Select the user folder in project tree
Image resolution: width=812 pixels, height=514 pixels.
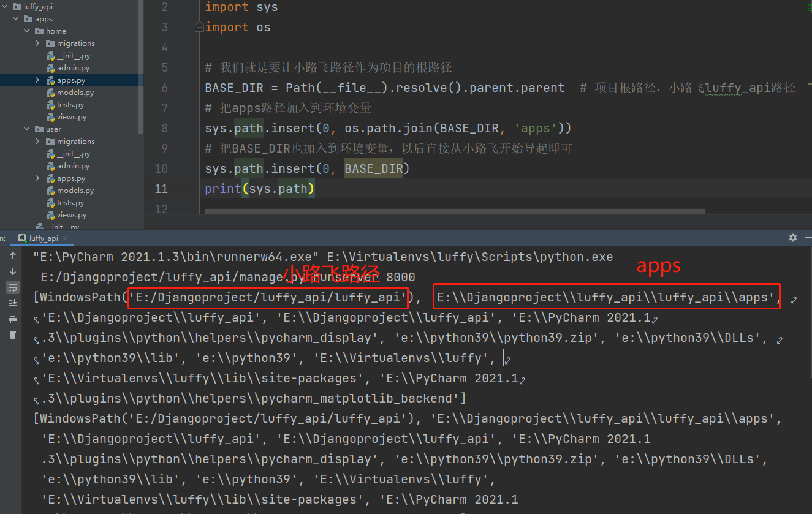(48, 129)
